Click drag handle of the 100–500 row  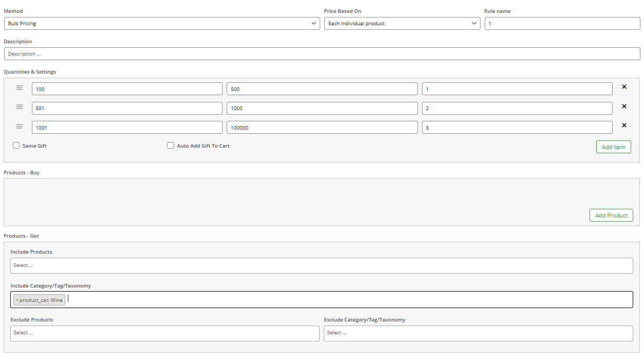20,88
